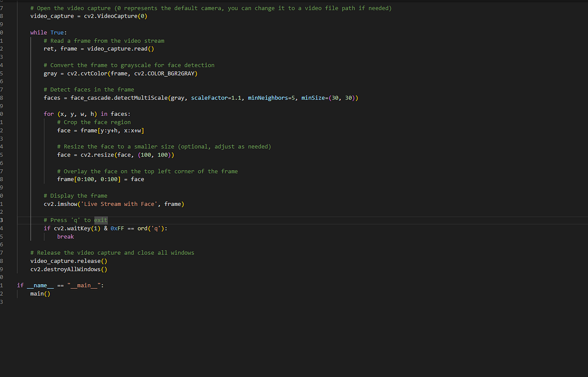588x377 pixels.
Task: Click on "frame[y:y+h, x:x+w]" slice
Action: pos(112,130)
